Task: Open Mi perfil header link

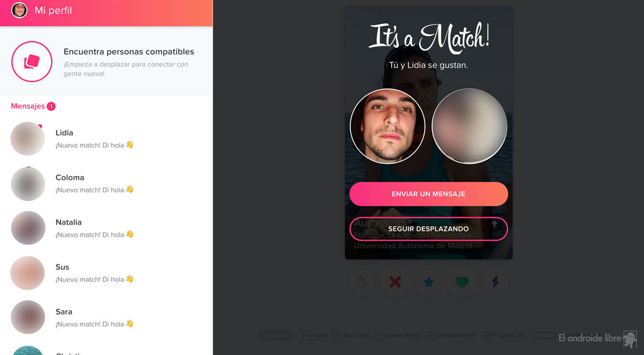Action: pyautogui.click(x=53, y=10)
